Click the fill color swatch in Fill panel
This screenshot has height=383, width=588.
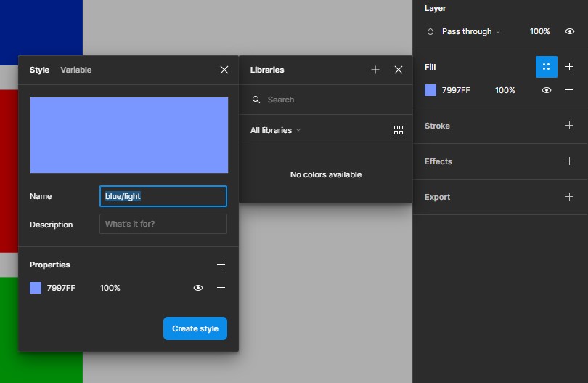430,90
